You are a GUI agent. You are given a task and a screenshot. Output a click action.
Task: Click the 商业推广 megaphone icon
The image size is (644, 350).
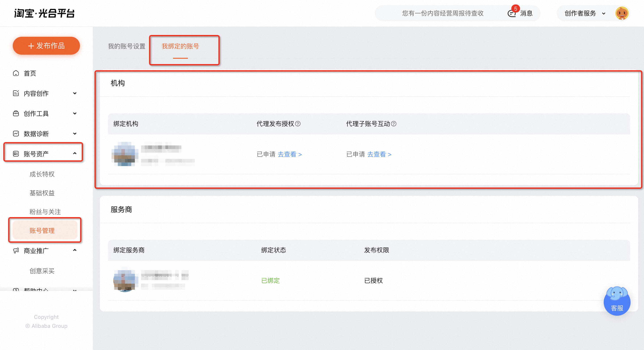pyautogui.click(x=16, y=251)
